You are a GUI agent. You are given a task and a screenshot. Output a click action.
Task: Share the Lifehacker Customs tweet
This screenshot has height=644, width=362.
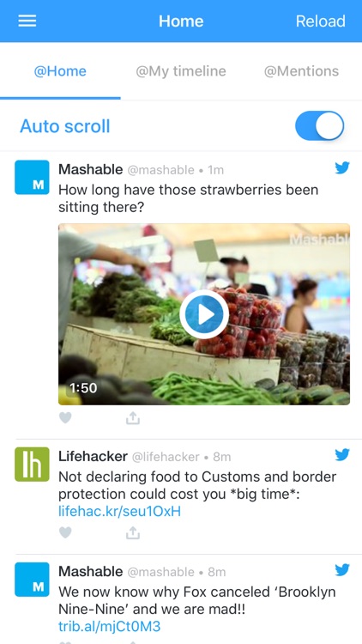tap(133, 532)
